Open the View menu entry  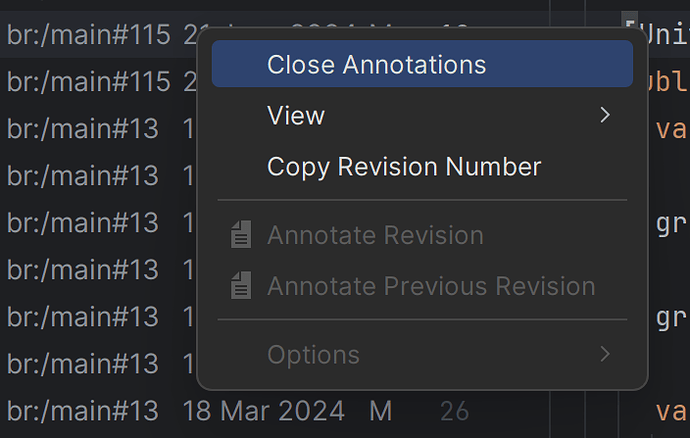point(296,116)
